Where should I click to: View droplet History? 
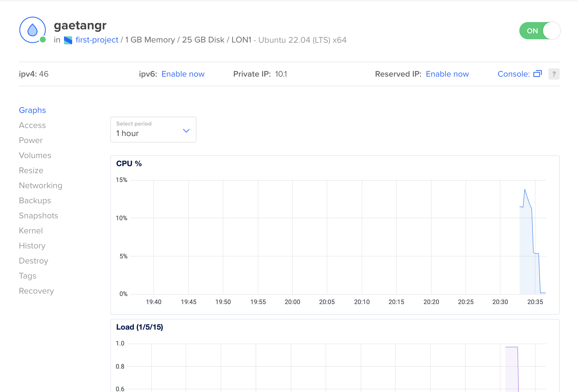32,246
